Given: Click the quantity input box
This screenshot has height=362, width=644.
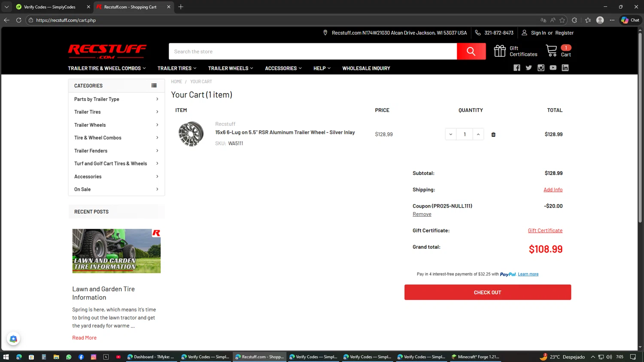Looking at the screenshot, I should (x=465, y=134).
